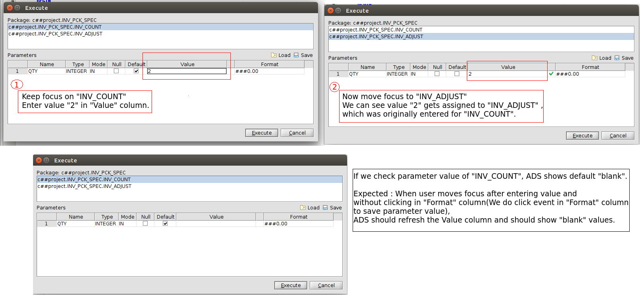Close the top-left Execute window

pyautogui.click(x=10, y=8)
